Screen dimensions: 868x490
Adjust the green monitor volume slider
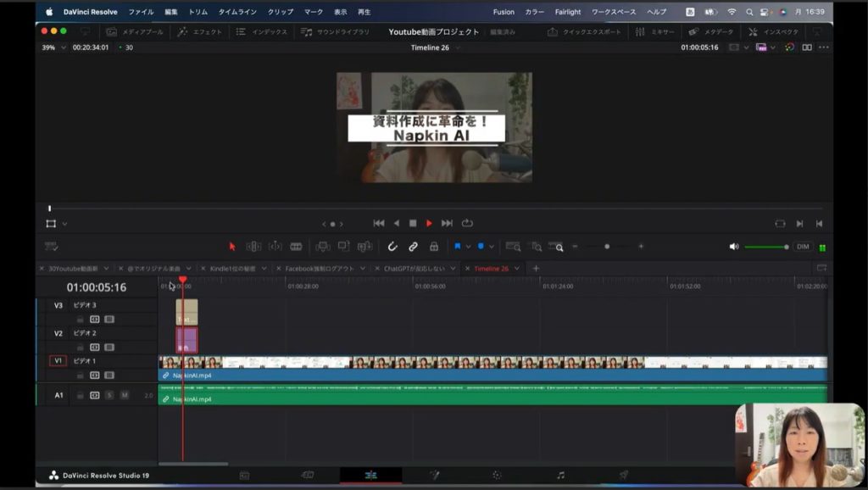tap(766, 247)
